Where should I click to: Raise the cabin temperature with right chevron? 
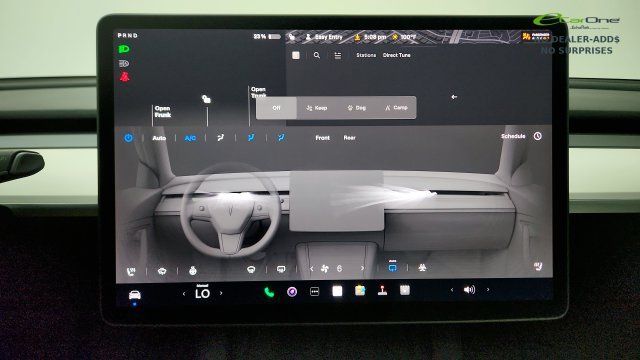[x=221, y=293]
